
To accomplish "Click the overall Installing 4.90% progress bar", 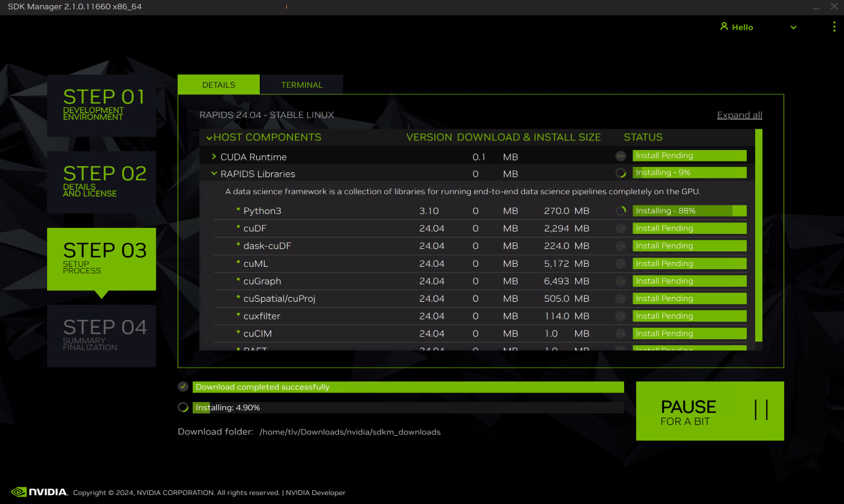I will pyautogui.click(x=408, y=407).
